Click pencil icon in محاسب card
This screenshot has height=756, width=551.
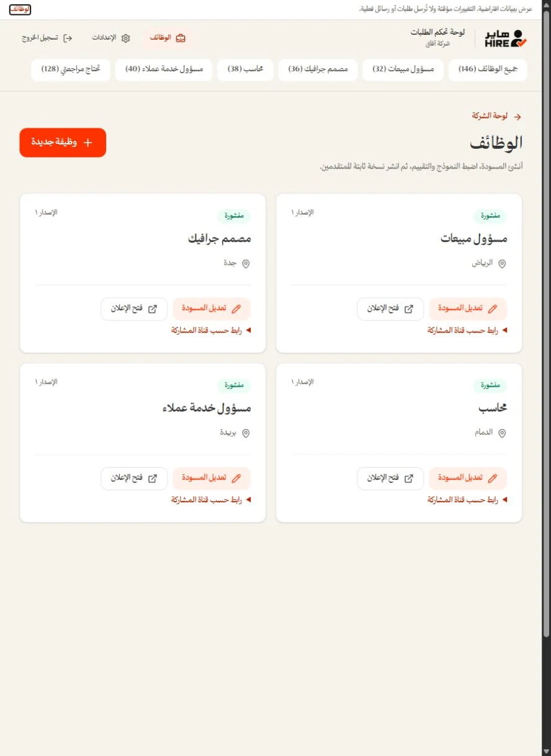(x=493, y=478)
